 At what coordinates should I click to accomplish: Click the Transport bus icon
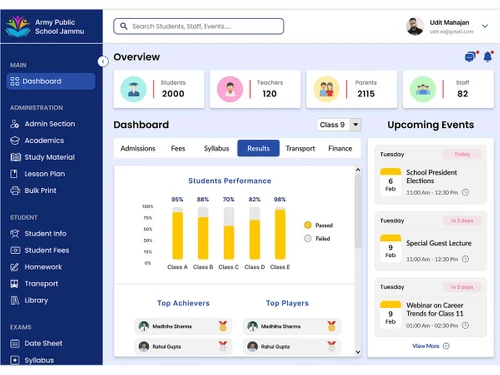[14, 284]
